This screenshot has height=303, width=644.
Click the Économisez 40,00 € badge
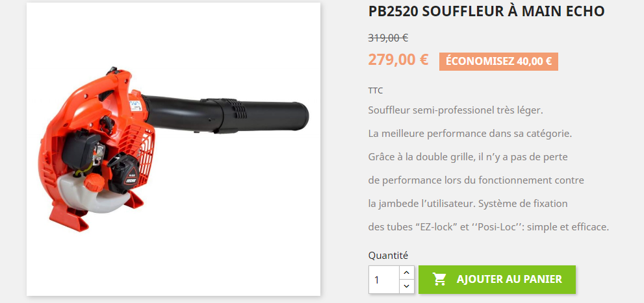pos(498,62)
